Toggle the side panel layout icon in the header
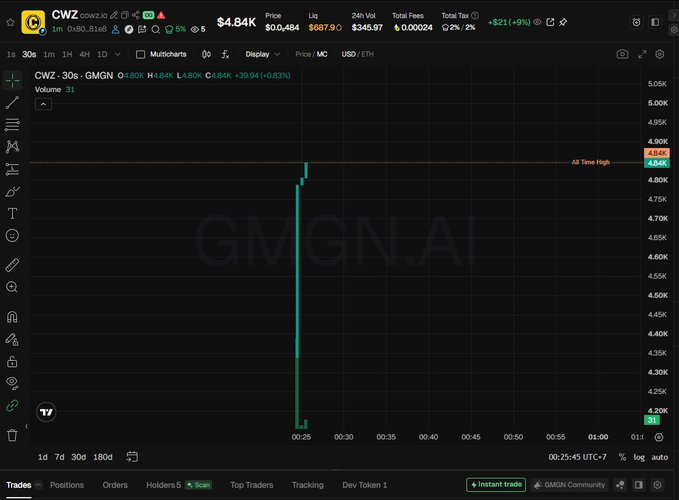 [655, 22]
